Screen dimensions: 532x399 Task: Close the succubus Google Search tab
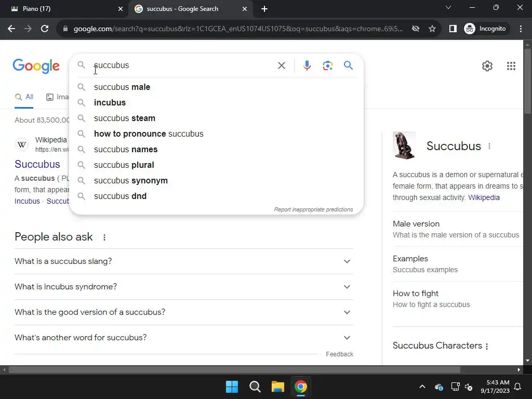coord(244,9)
